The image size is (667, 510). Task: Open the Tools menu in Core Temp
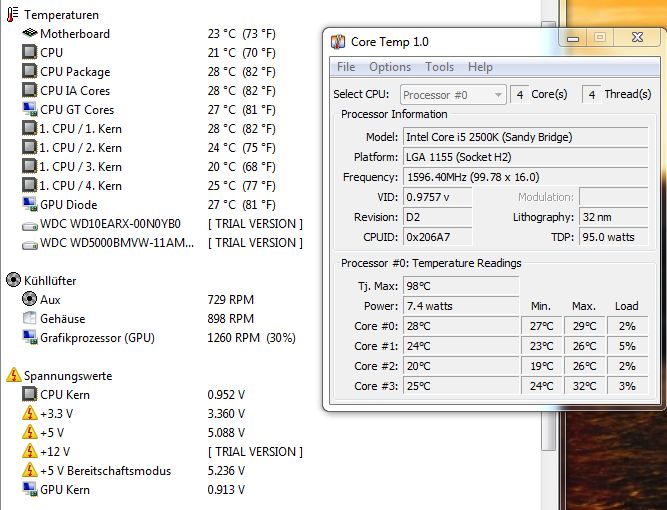coord(439,67)
